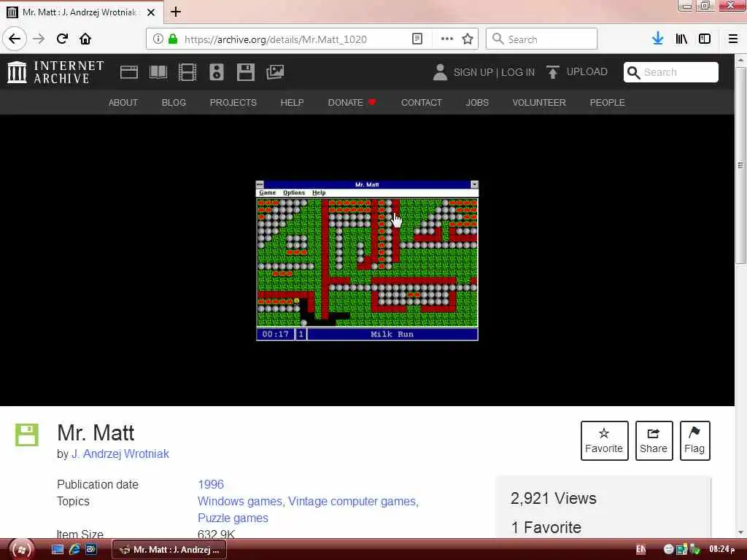Open the CONTACT menu item
This screenshot has width=747, height=560.
coord(421,102)
